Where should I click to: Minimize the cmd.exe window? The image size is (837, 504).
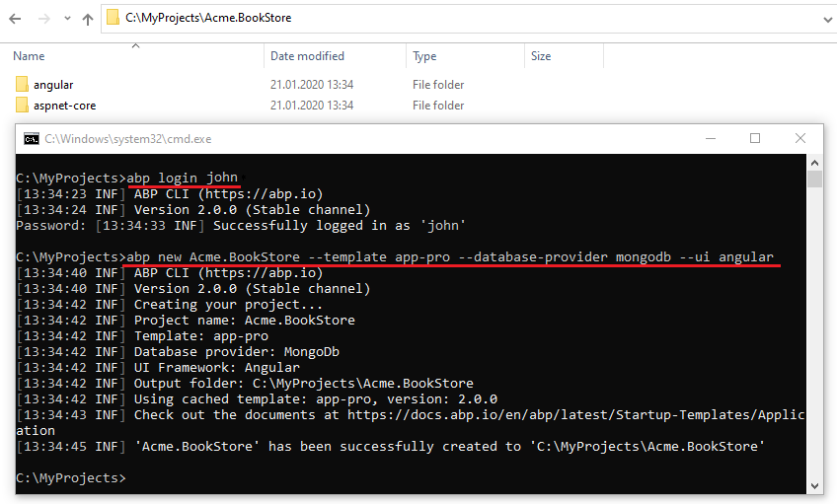click(710, 139)
